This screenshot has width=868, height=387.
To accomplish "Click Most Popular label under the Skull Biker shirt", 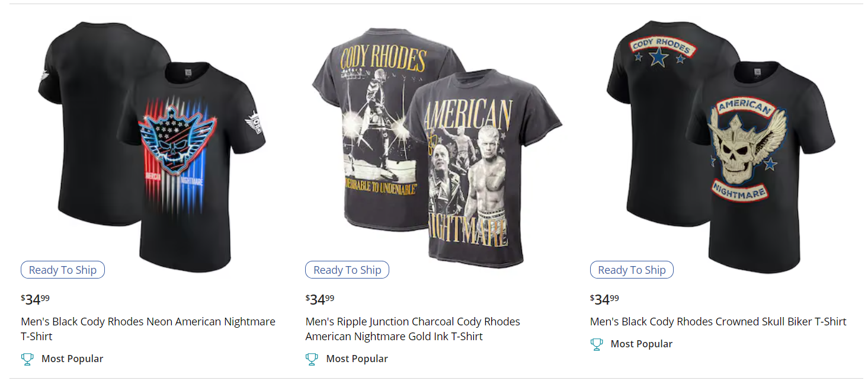I will [x=641, y=344].
